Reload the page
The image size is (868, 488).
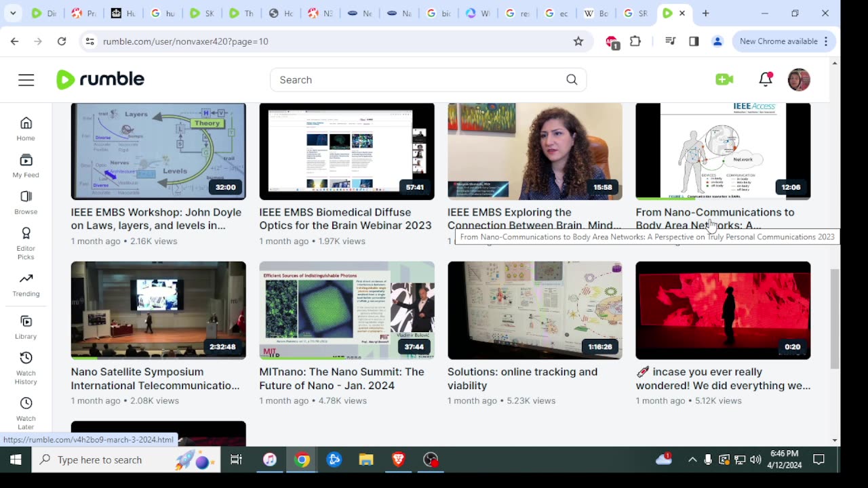point(62,41)
